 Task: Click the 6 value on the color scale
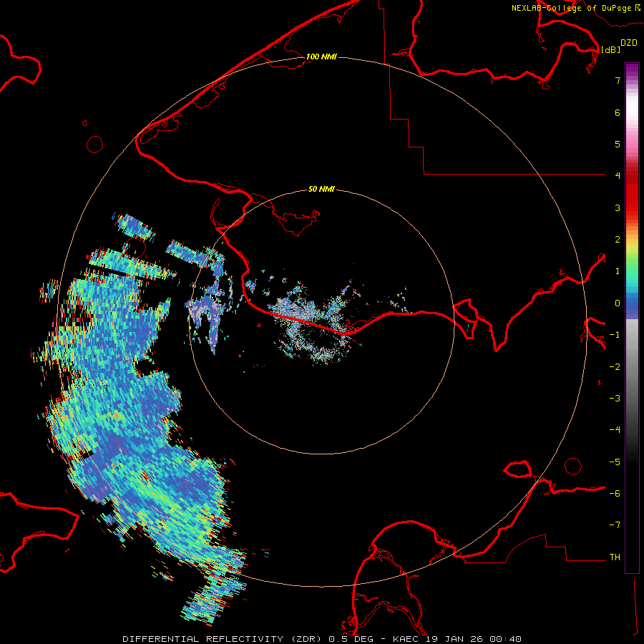pos(618,112)
